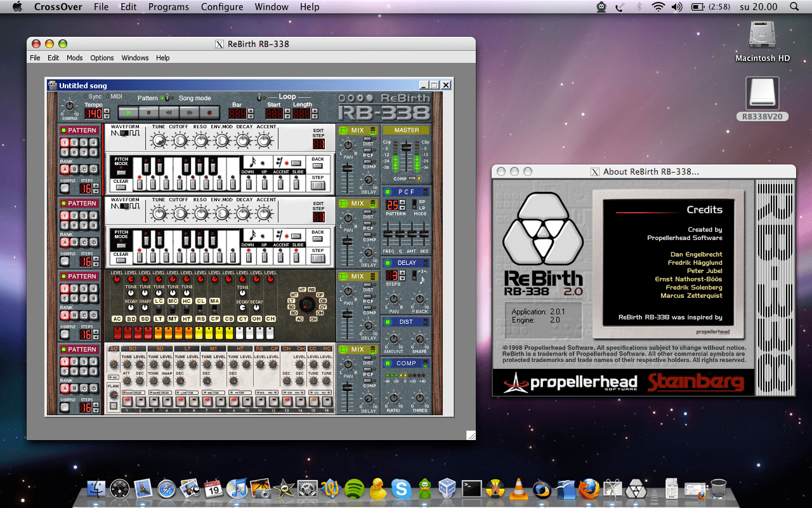
Task: Select pattern 8 in the 909 section
Action: click(x=93, y=371)
